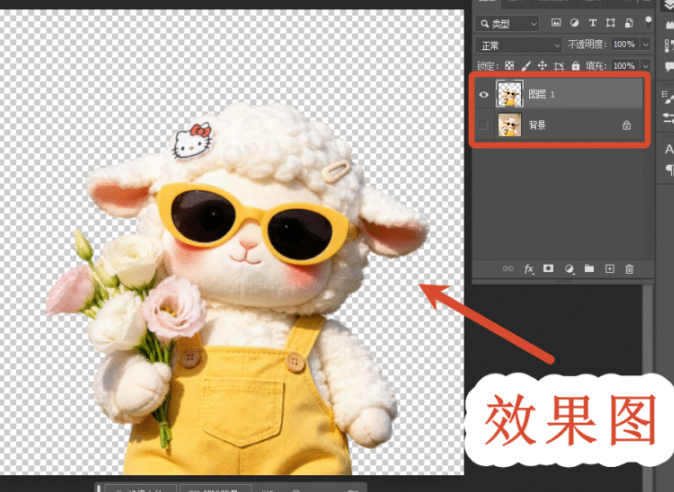The height and width of the screenshot is (492, 674).
Task: Open the fx layer style menu
Action: (529, 269)
